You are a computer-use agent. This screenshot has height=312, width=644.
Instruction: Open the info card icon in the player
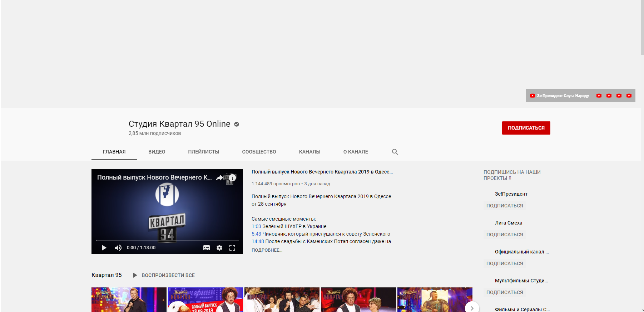tap(232, 178)
